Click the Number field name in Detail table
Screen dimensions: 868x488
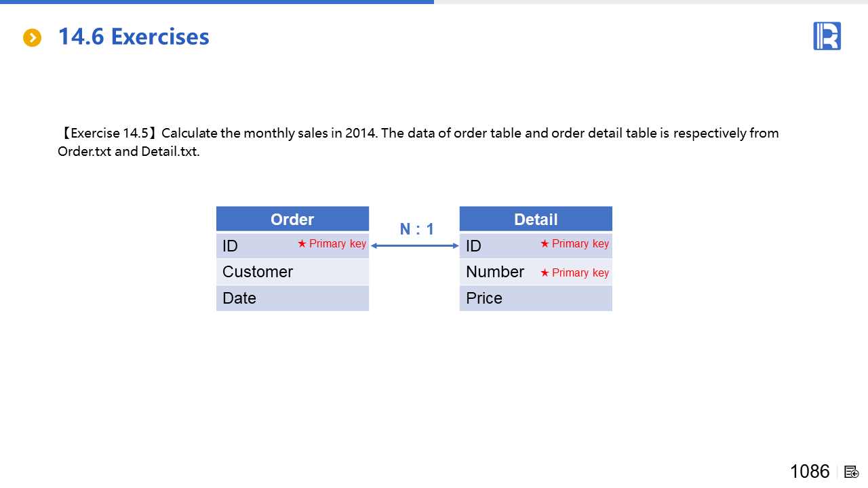point(495,272)
